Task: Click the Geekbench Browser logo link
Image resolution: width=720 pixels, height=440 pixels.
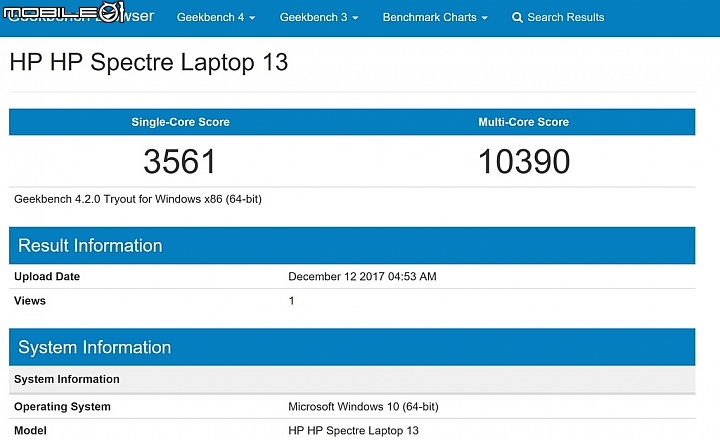Action: pos(79,16)
